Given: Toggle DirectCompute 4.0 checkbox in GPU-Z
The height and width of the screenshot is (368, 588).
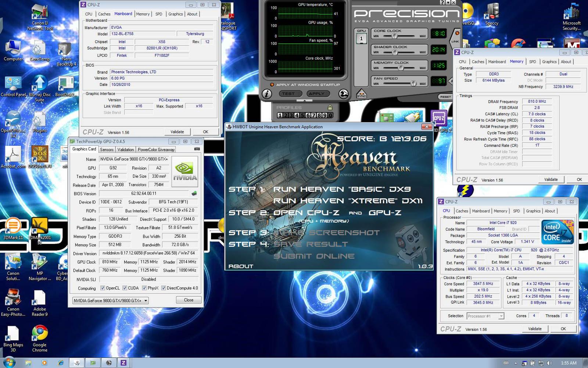Looking at the screenshot, I should tap(164, 288).
